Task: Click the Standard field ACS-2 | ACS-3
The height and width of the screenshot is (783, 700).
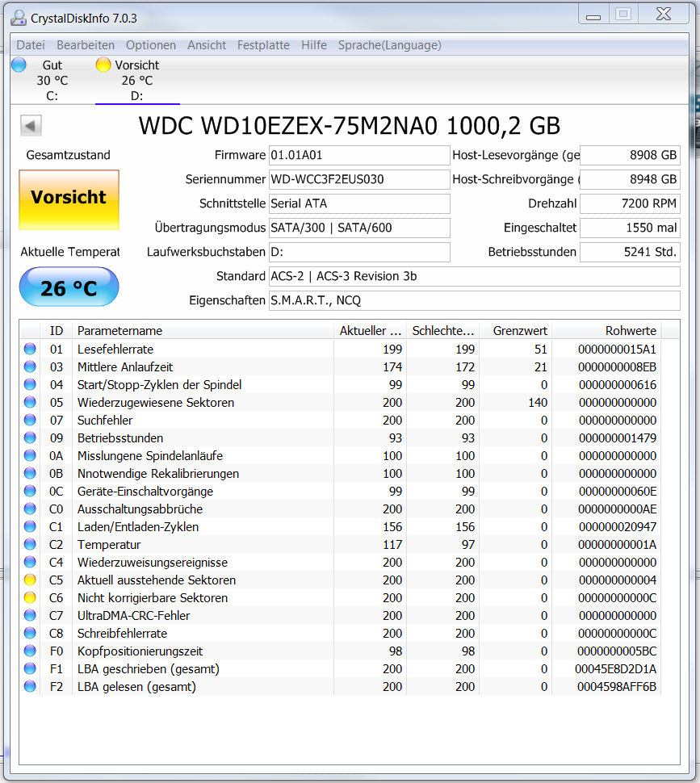Action: pos(474,276)
